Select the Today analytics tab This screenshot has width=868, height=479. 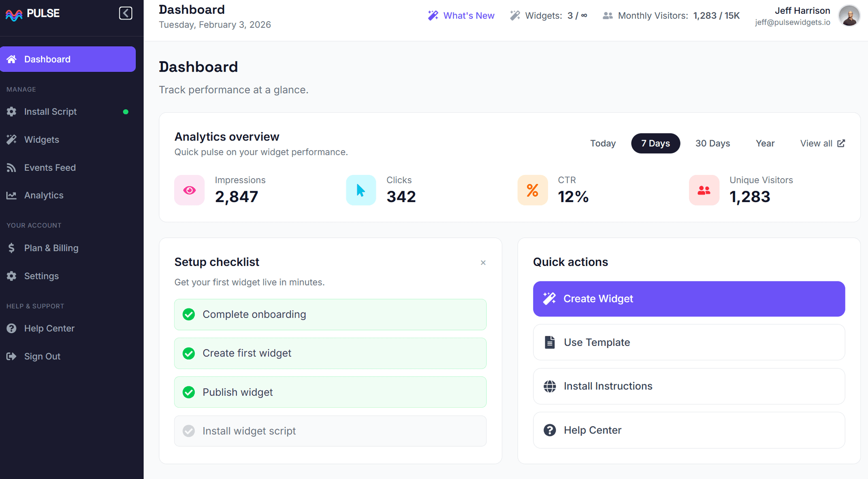tap(603, 143)
